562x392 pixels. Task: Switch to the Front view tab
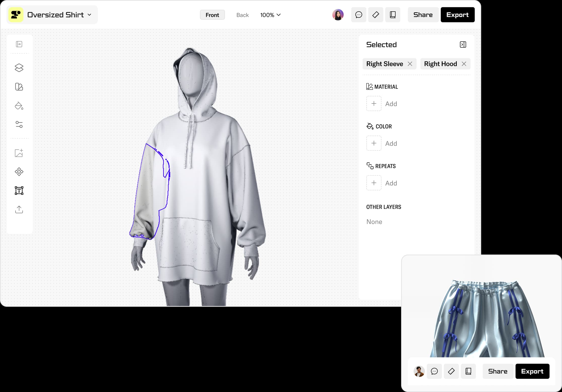[x=212, y=15]
